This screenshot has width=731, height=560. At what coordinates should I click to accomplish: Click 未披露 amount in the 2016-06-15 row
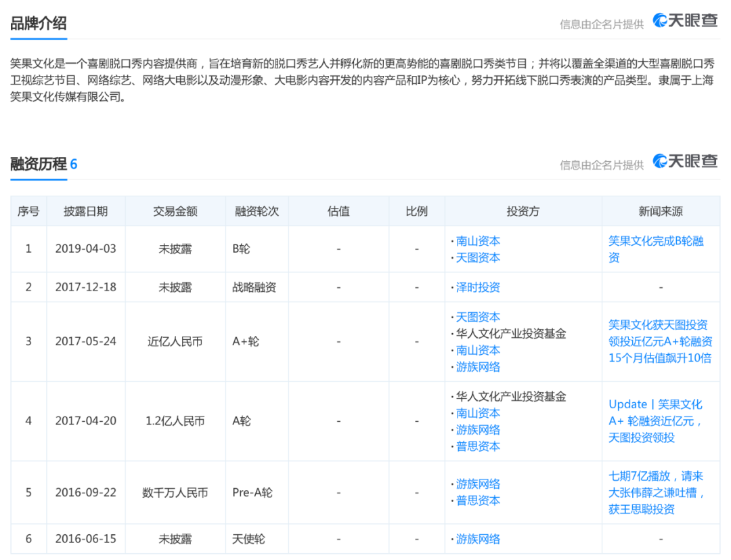(x=175, y=539)
